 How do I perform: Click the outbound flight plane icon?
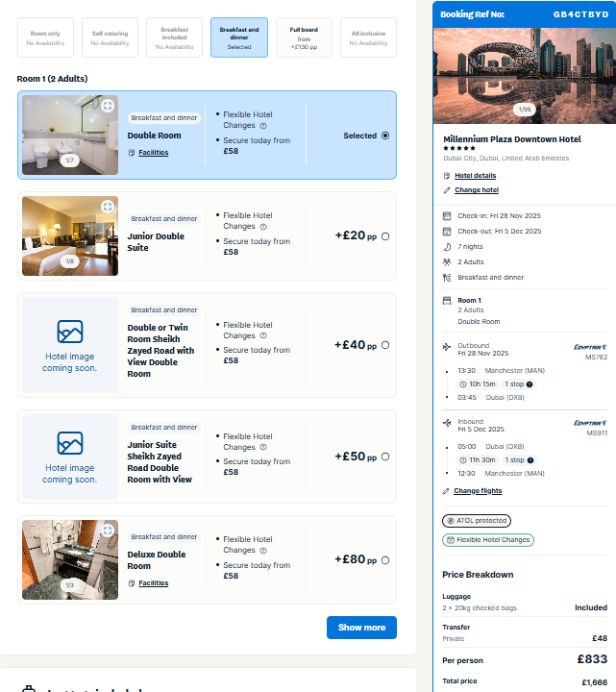447,347
